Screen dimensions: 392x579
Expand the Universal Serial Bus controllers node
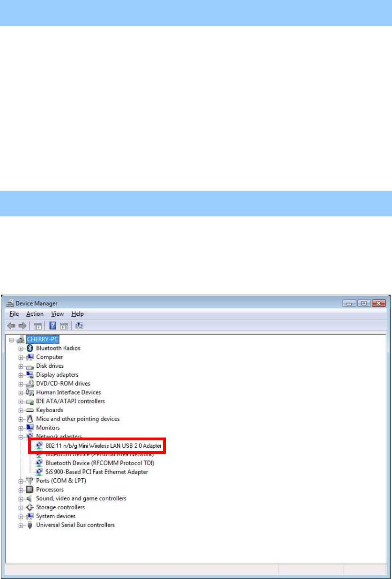coord(21,526)
